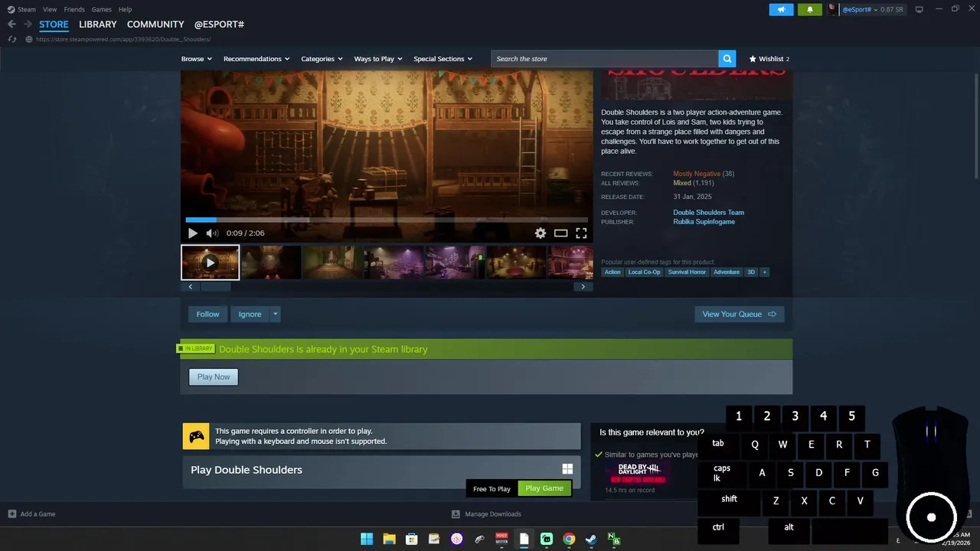The width and height of the screenshot is (980, 551).
Task: Toggle theater mode on the video
Action: coord(561,233)
